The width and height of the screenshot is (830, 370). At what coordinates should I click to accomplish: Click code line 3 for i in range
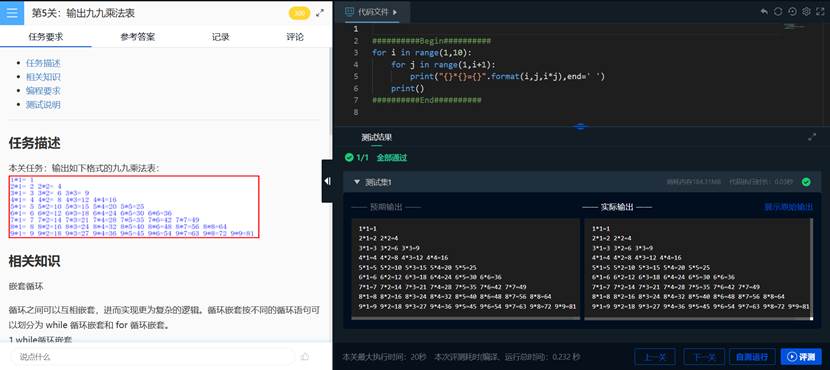(x=421, y=52)
